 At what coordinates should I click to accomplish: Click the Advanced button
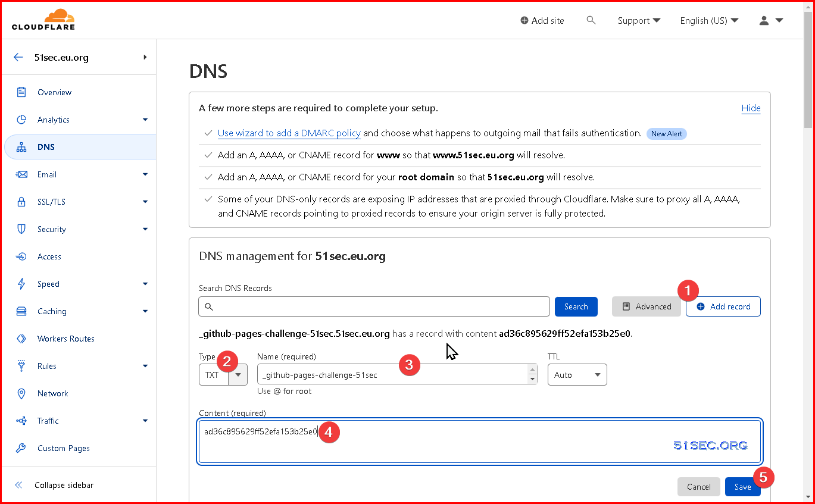pyautogui.click(x=647, y=306)
